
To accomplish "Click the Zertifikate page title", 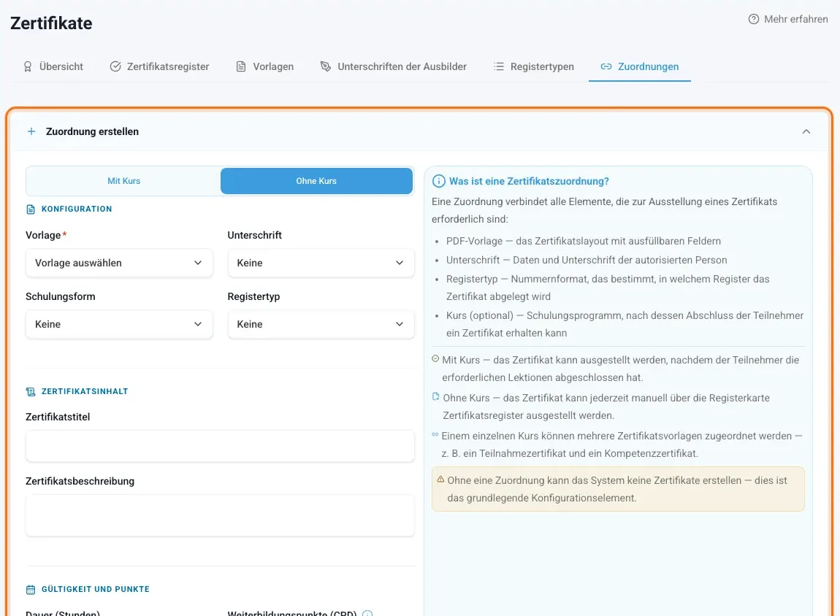I will coord(51,23).
